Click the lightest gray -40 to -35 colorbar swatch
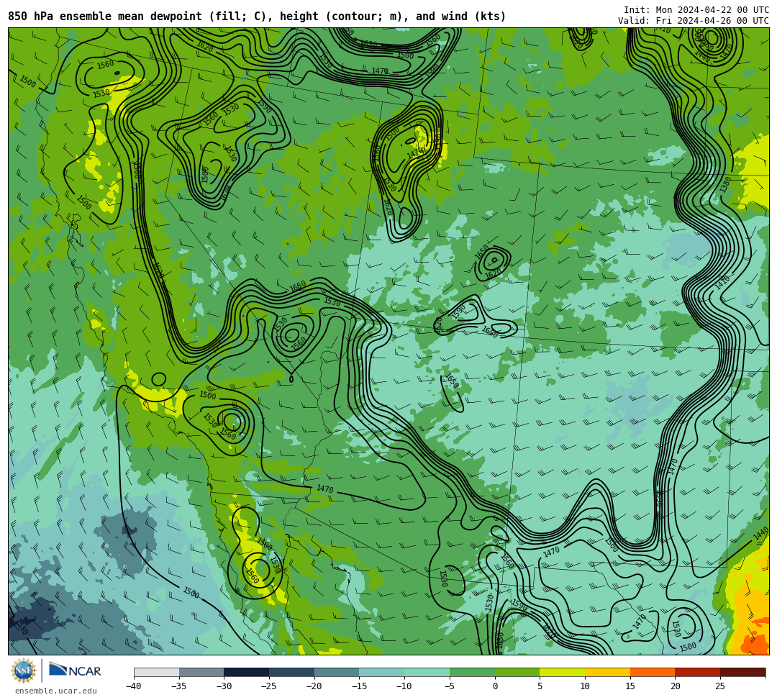Image resolution: width=777 pixels, height=700 pixels. coord(157,672)
